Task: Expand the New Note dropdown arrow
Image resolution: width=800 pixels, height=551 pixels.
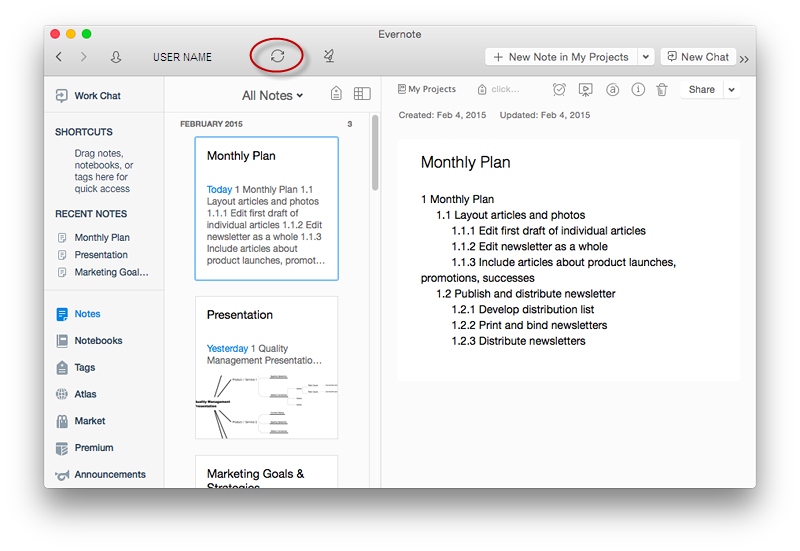Action: coord(645,57)
